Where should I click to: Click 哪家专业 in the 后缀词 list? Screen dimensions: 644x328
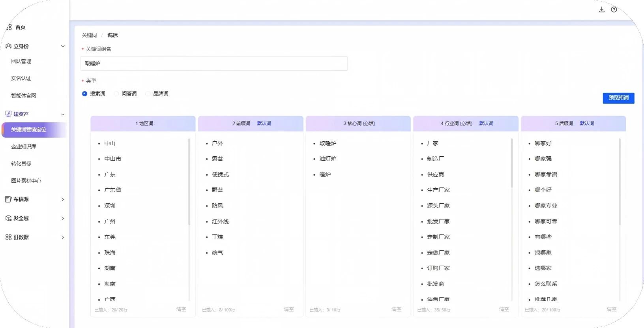[x=546, y=206]
